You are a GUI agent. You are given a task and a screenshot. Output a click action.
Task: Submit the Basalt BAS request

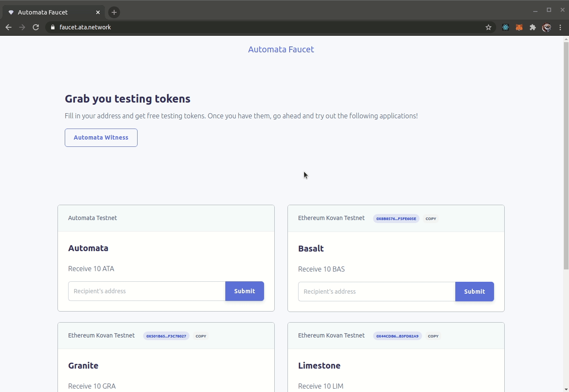tap(474, 292)
